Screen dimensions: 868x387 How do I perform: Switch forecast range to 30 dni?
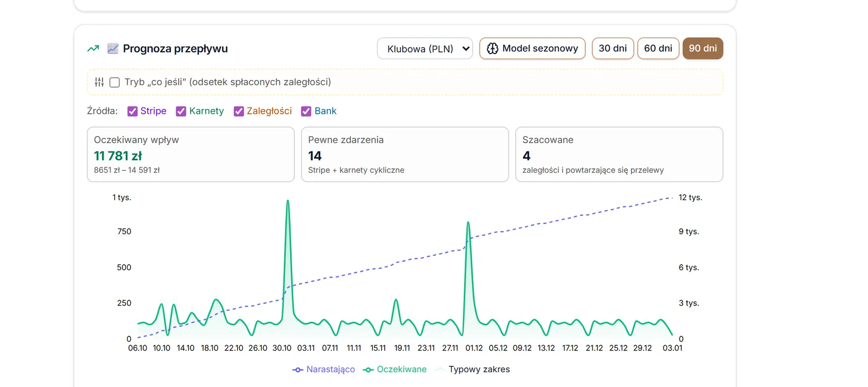coord(613,49)
